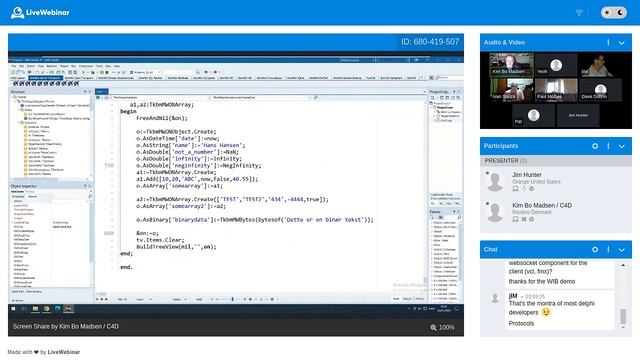Click Kim Bo Madsen's avatar
Viewport: 640px width, 360px height.
click(495, 212)
